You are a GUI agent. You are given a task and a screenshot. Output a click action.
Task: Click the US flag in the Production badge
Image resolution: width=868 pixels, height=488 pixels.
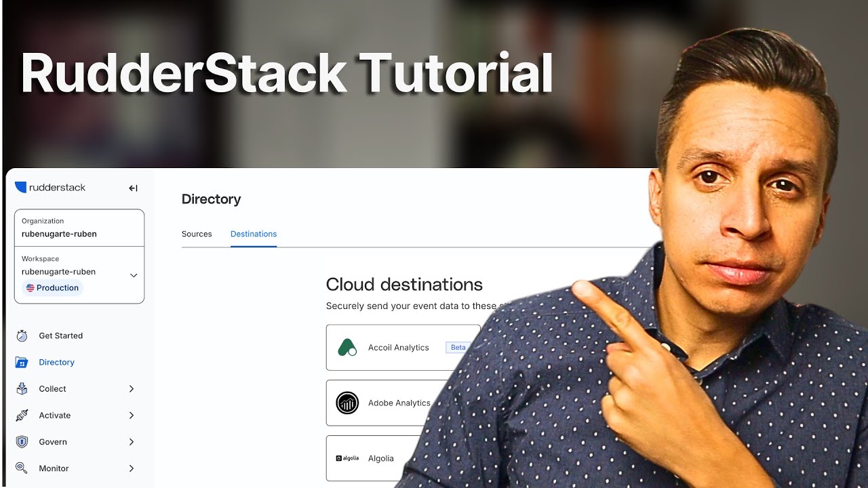31,287
